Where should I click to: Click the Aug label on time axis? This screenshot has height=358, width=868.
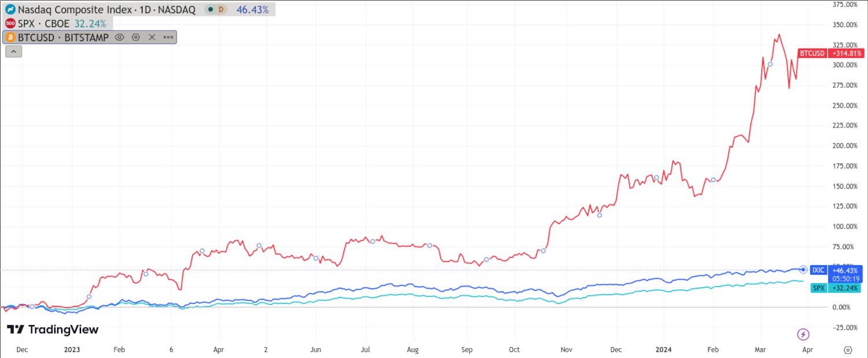click(x=413, y=350)
